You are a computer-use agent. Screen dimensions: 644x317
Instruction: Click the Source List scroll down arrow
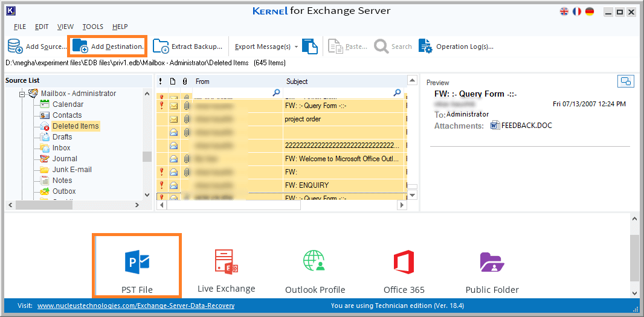coord(147,194)
